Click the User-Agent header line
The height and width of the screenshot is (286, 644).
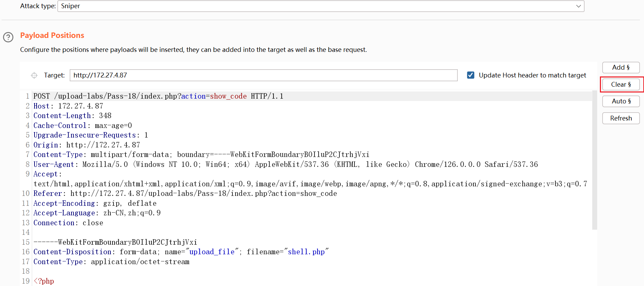tap(286, 165)
